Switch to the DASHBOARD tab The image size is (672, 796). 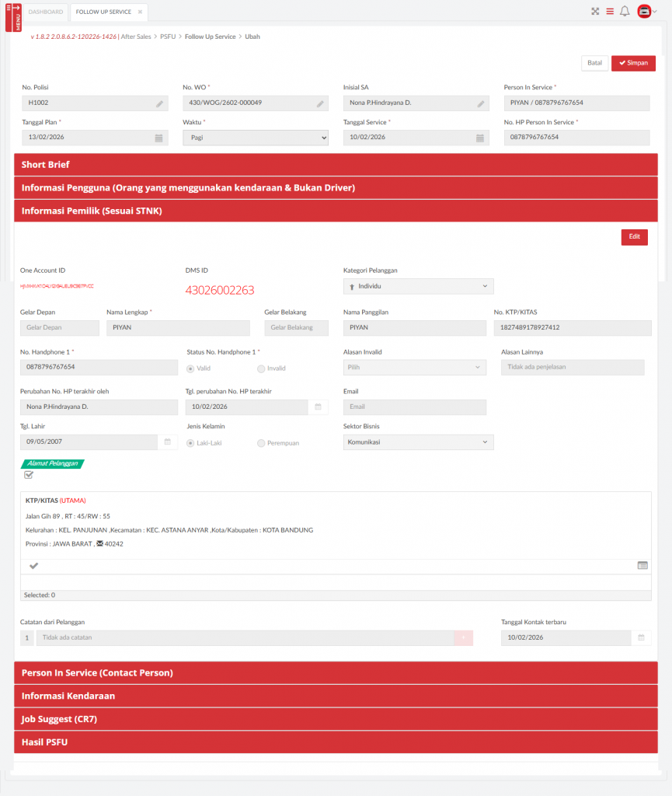(46, 12)
